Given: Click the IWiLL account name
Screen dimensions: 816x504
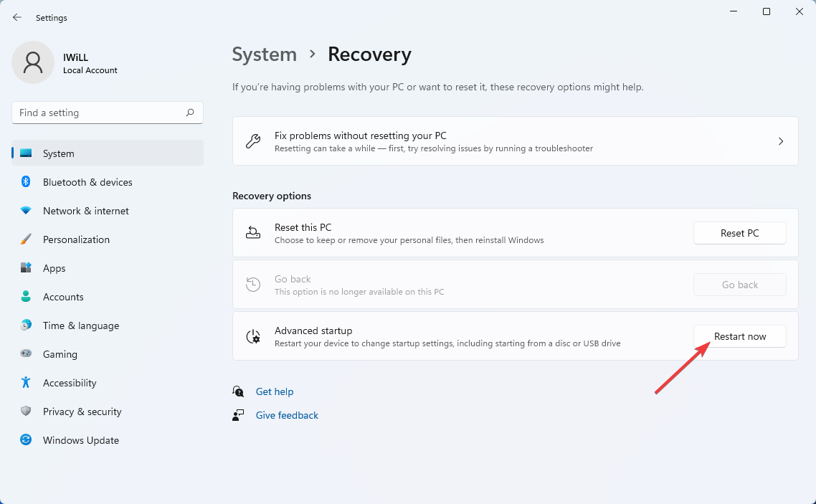Looking at the screenshot, I should pos(75,57).
